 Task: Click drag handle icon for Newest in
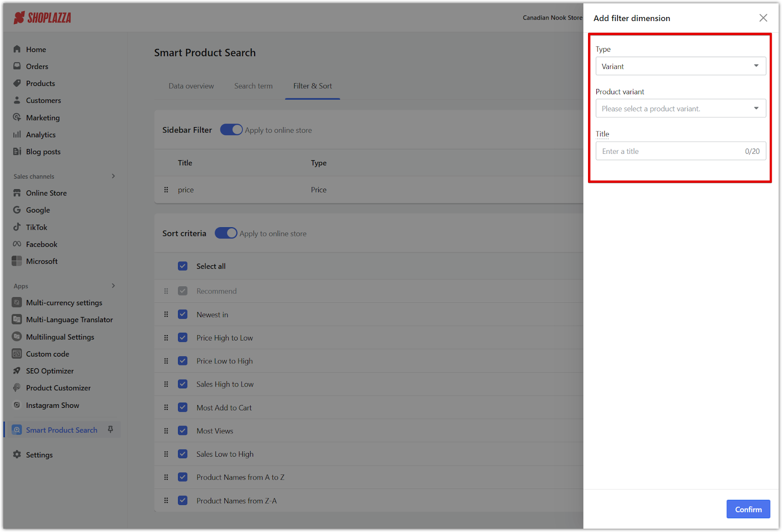(x=166, y=315)
